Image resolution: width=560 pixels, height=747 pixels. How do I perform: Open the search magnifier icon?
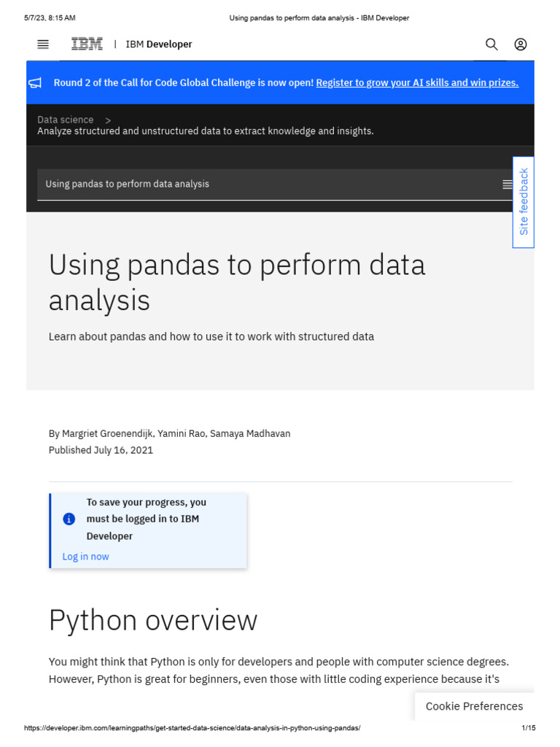tap(491, 44)
